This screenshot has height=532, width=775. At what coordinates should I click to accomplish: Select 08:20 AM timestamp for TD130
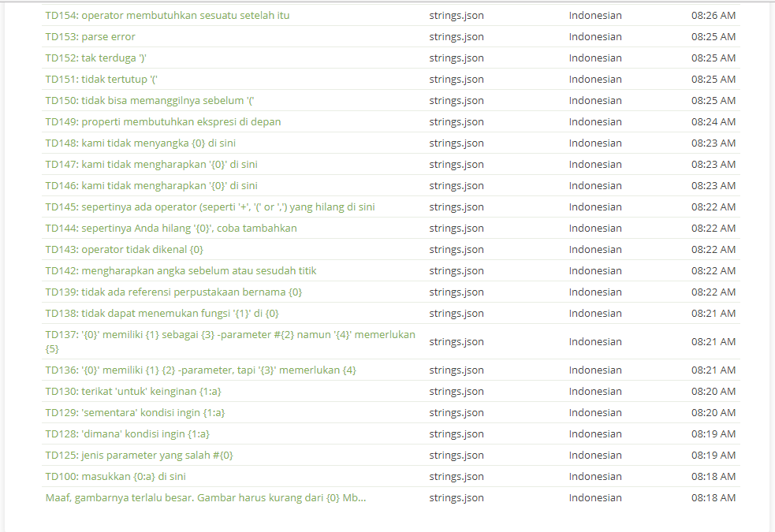(714, 391)
